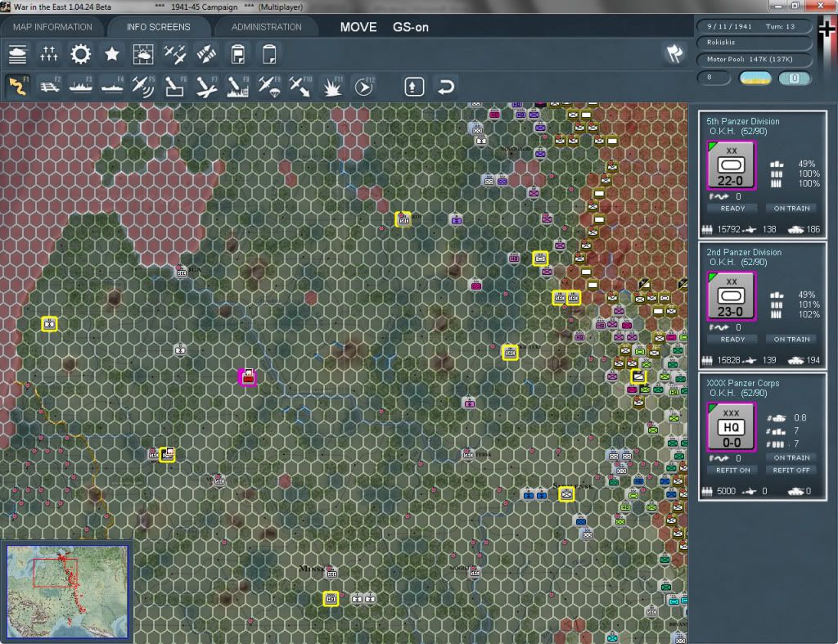The width and height of the screenshot is (838, 644).
Task: Select F9 air transport parachute icon
Action: (268, 87)
